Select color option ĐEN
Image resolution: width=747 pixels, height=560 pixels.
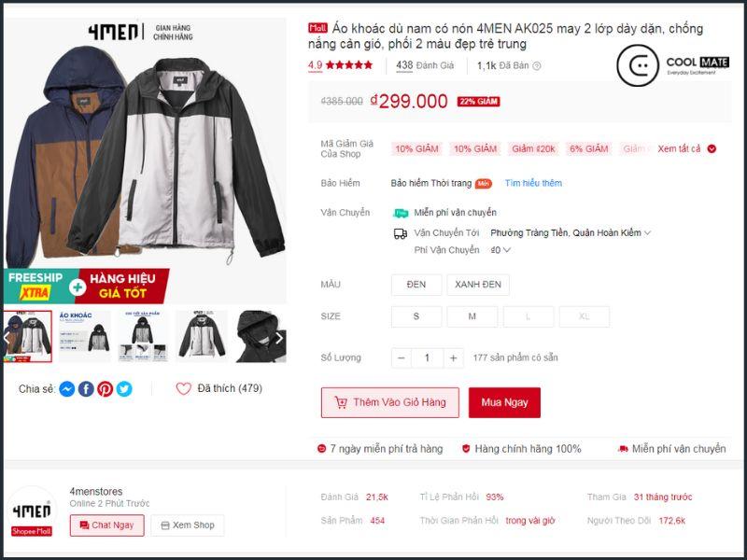(x=416, y=285)
